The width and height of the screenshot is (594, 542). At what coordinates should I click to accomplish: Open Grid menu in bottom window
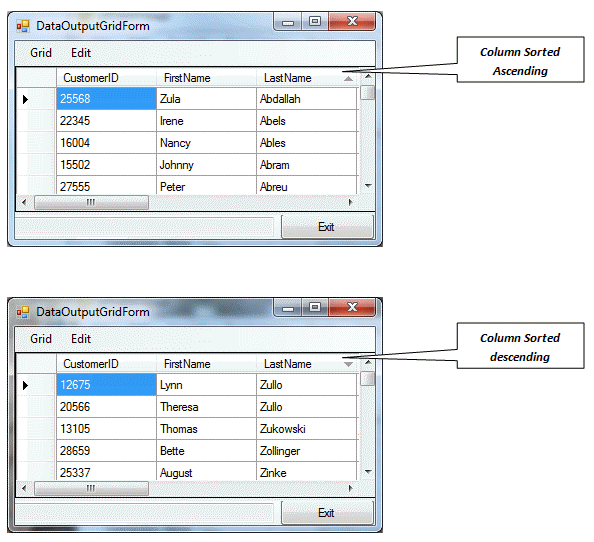coord(41,339)
